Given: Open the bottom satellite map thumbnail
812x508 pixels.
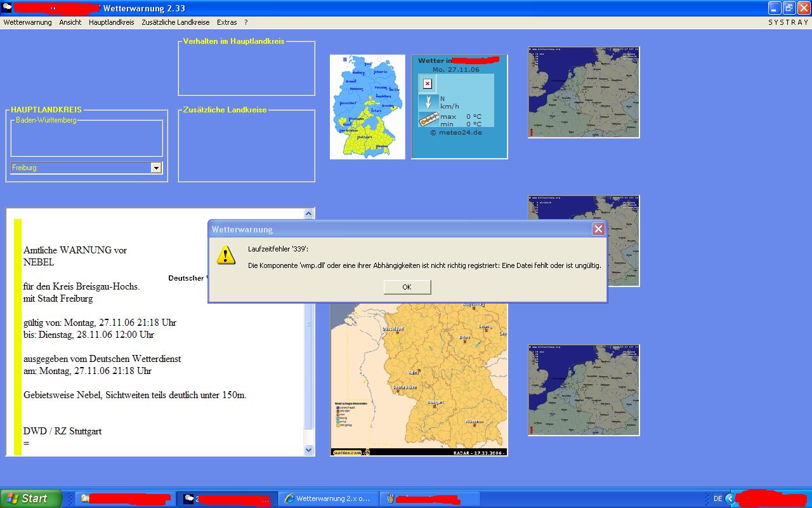Looking at the screenshot, I should [584, 390].
